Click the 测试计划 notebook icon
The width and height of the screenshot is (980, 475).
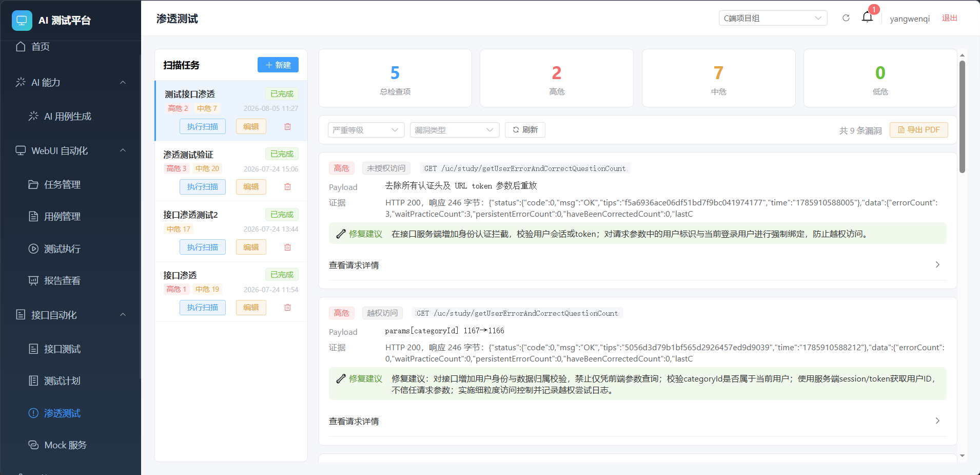coord(33,381)
